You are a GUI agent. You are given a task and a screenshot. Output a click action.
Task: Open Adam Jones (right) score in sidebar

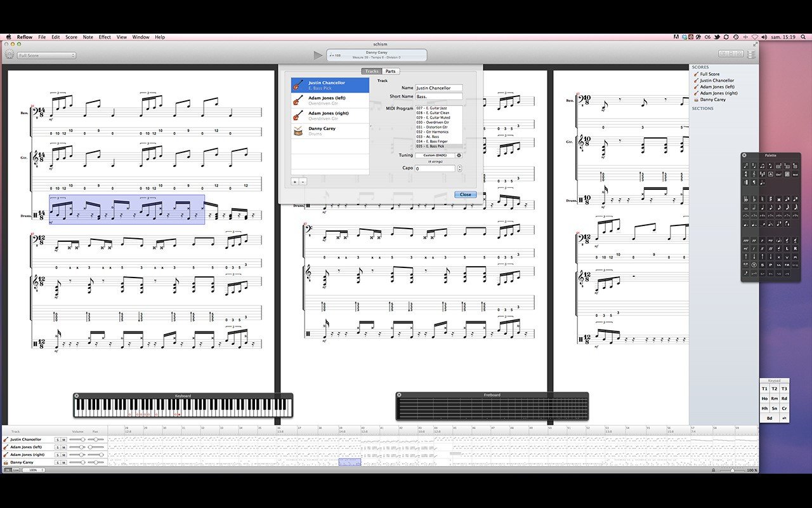pos(718,93)
